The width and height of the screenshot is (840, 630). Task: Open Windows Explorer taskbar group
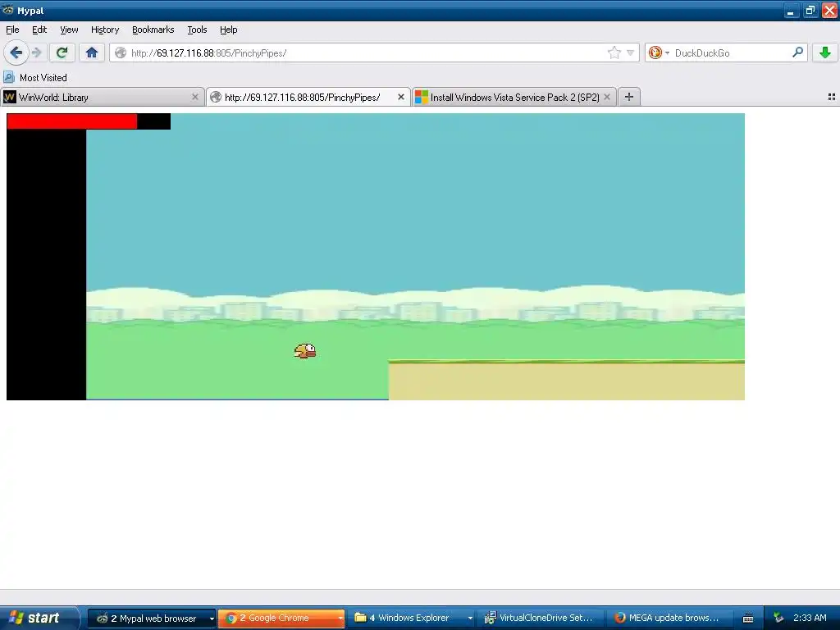(412, 619)
